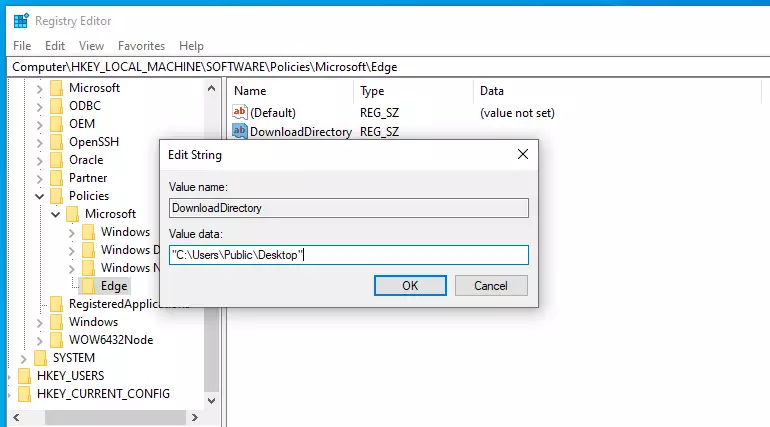770x427 pixels.
Task: Click the Value data text field
Action: [349, 255]
